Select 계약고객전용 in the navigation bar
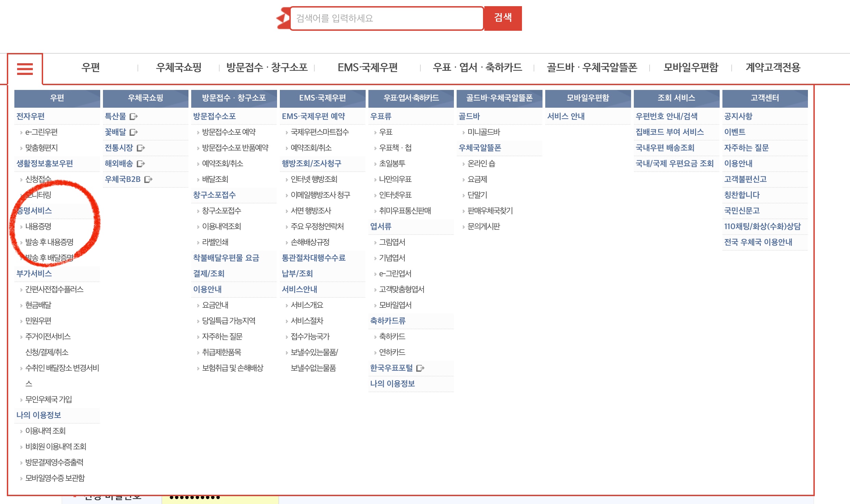 point(773,68)
